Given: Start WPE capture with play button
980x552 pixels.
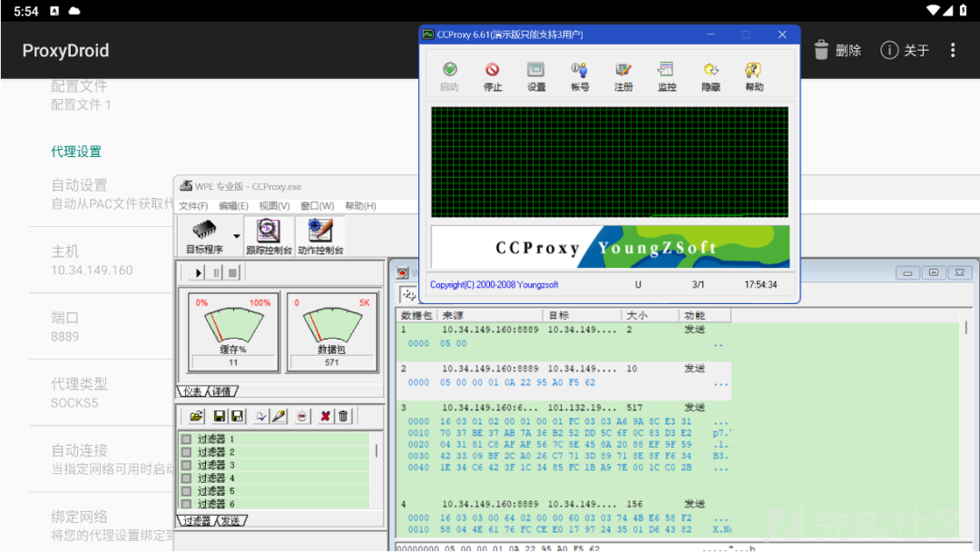Looking at the screenshot, I should point(198,272).
